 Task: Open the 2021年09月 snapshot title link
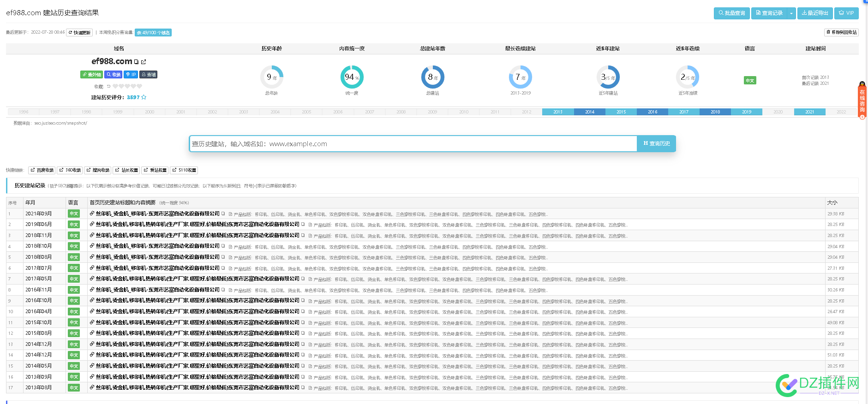(x=157, y=214)
